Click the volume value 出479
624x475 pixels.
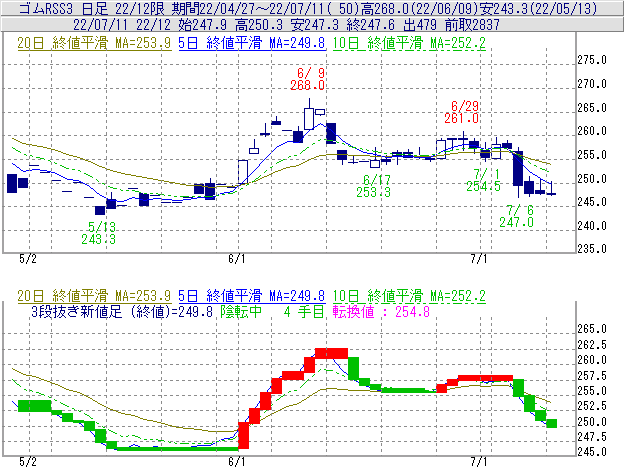point(420,25)
